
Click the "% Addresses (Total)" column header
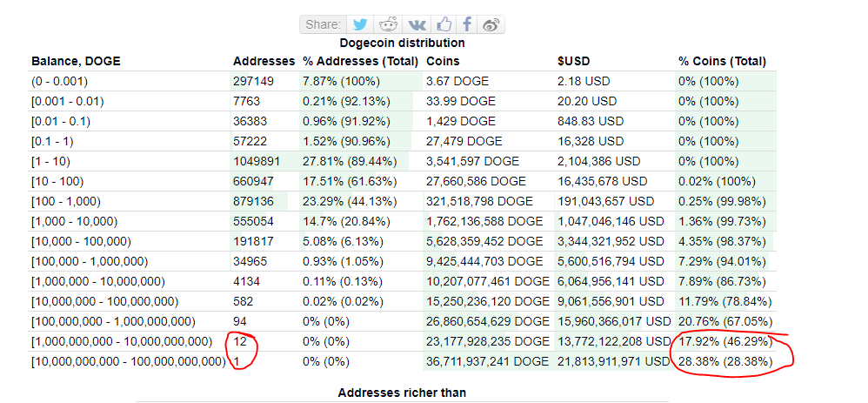tap(360, 62)
